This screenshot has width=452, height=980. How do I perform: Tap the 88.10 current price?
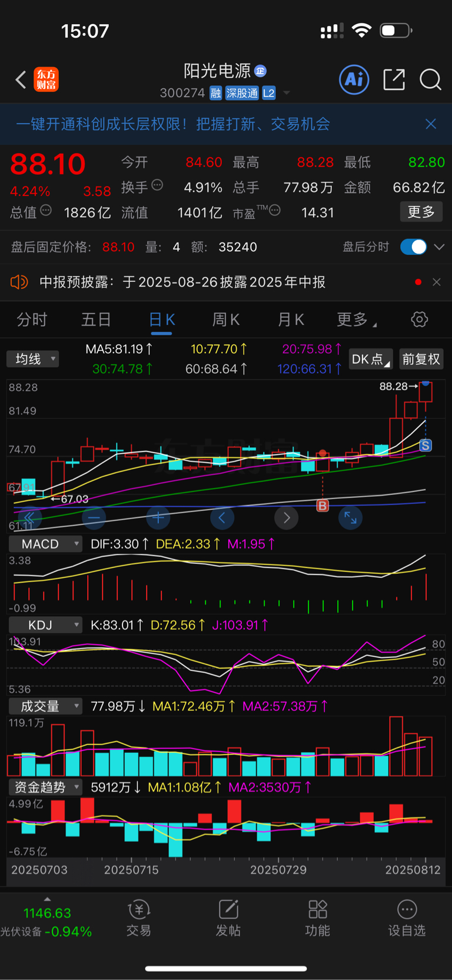pyautogui.click(x=48, y=164)
